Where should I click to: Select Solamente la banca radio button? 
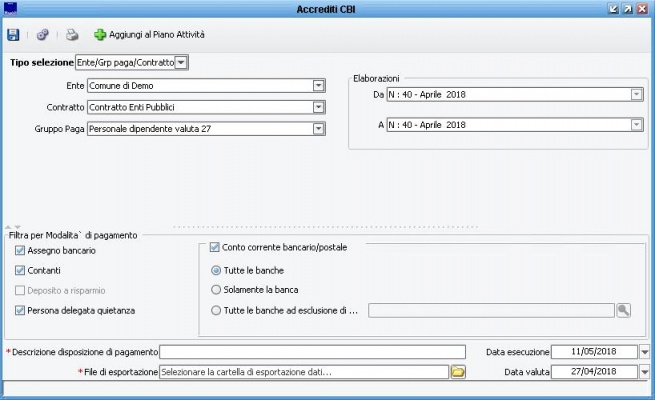point(216,290)
